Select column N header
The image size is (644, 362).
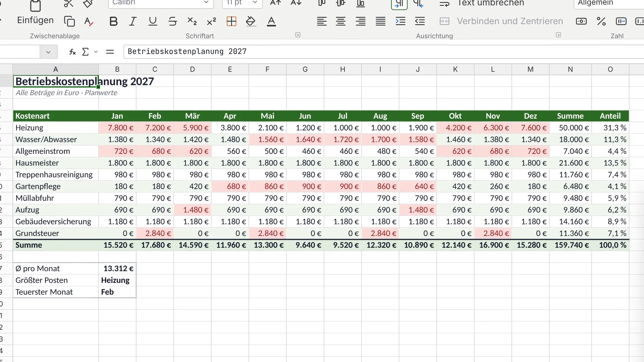pyautogui.click(x=570, y=69)
